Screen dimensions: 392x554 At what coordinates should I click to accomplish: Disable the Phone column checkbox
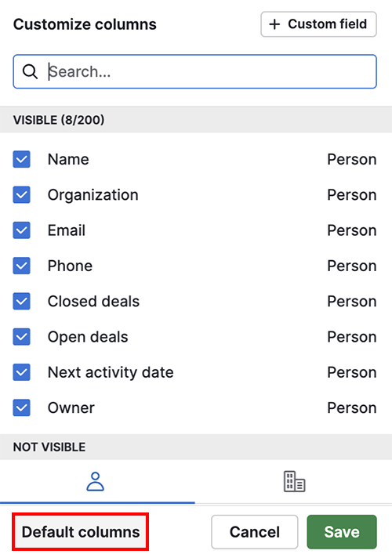click(x=22, y=266)
